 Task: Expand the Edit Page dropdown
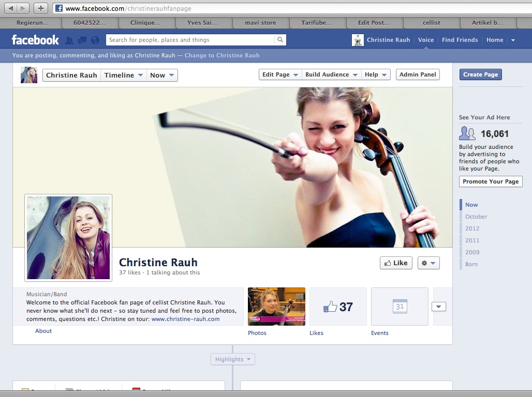point(280,74)
